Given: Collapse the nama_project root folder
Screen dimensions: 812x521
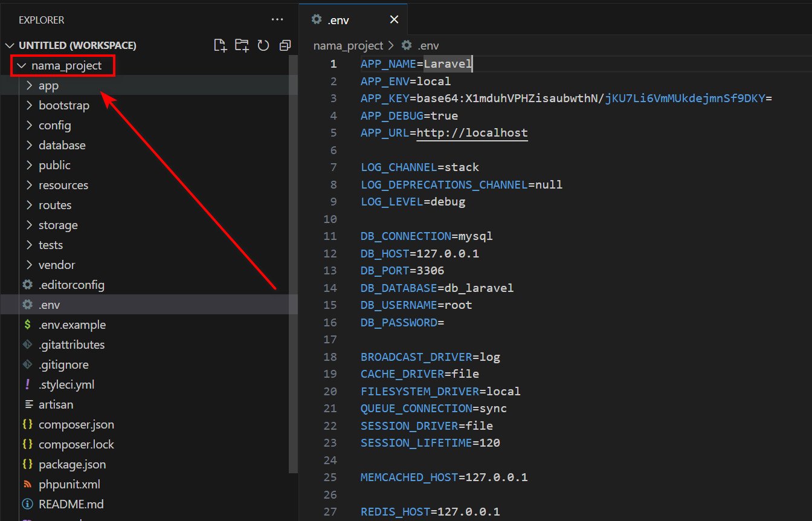Looking at the screenshot, I should point(22,65).
